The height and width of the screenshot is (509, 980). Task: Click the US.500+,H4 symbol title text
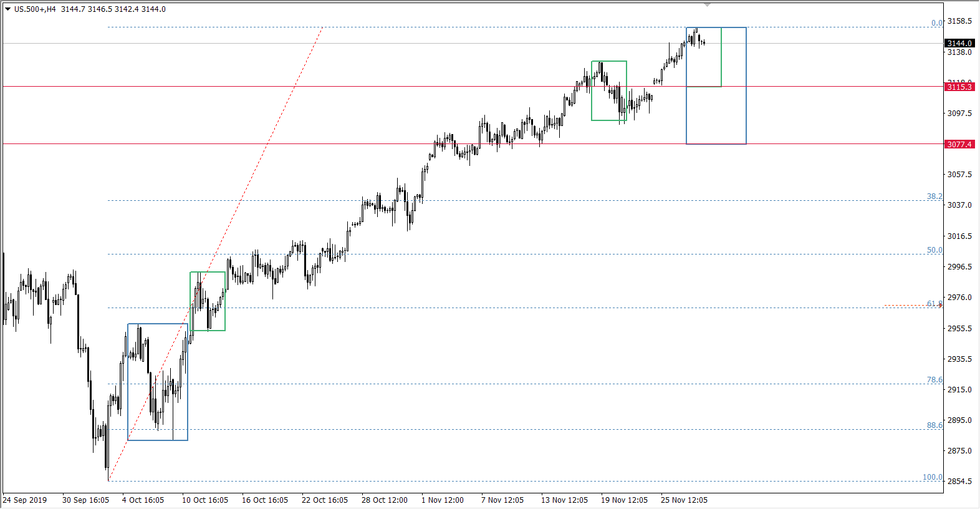(35, 9)
